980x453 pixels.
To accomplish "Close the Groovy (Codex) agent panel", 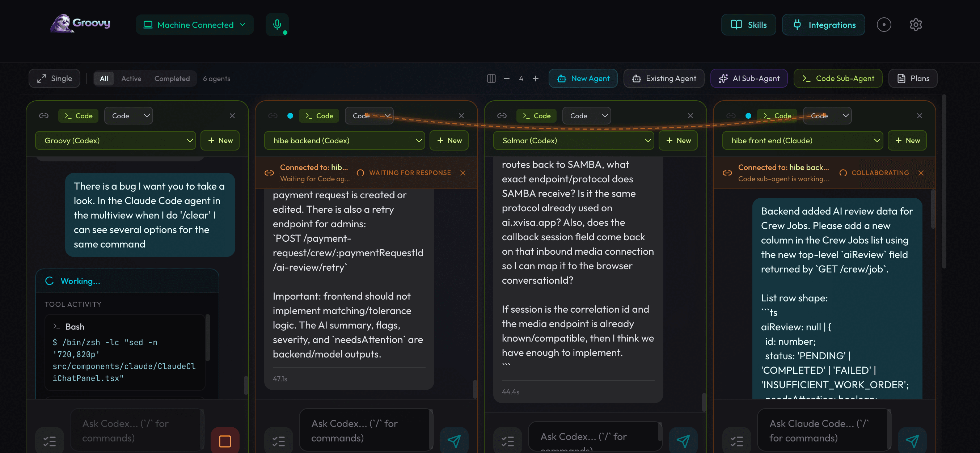I will [x=232, y=116].
